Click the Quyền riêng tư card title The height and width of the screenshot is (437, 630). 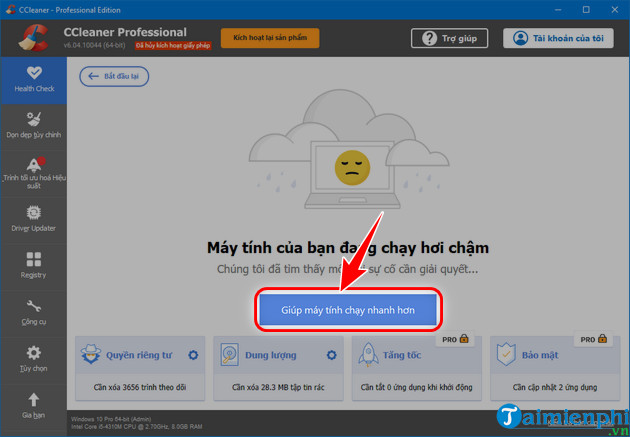139,355
